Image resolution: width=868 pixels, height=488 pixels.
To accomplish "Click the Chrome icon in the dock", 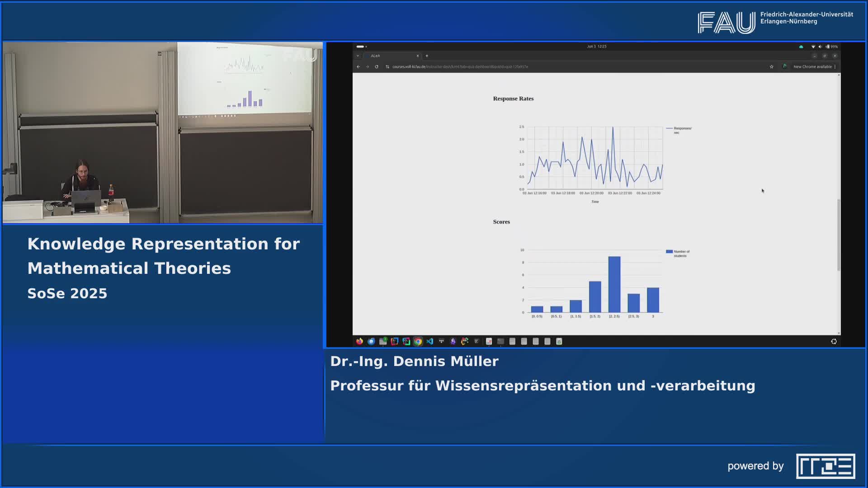I will 418,342.
